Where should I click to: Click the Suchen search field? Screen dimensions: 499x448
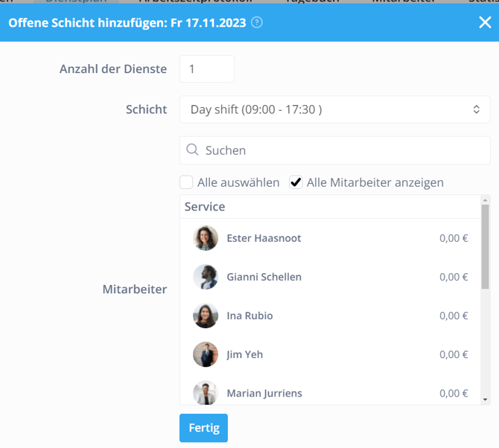(x=343, y=150)
